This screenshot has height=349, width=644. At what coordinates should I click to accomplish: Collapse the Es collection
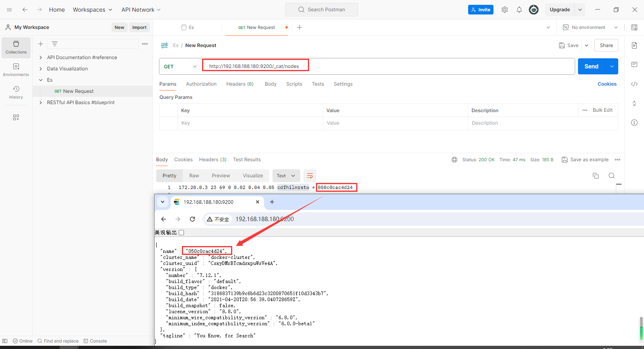(41, 80)
